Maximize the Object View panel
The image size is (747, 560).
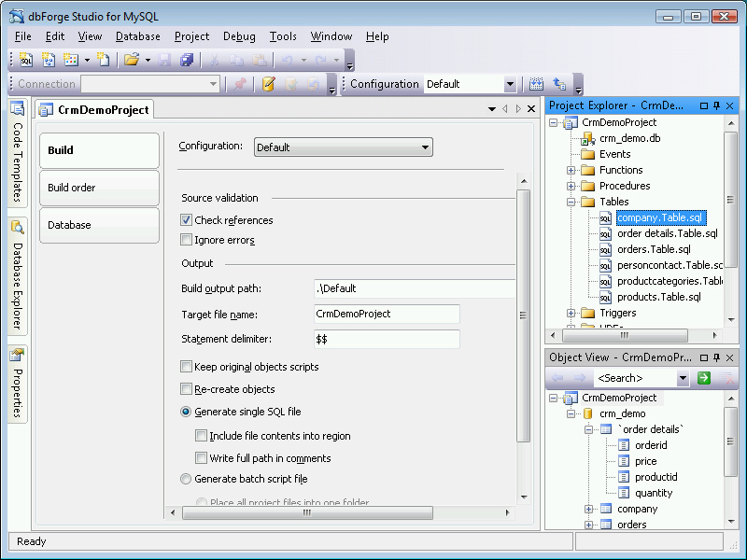(704, 357)
